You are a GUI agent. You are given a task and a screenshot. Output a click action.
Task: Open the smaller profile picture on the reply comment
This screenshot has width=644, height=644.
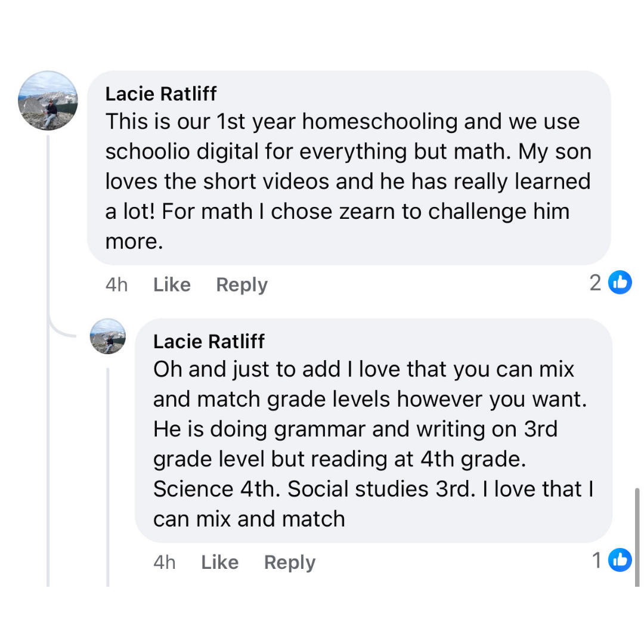click(108, 336)
